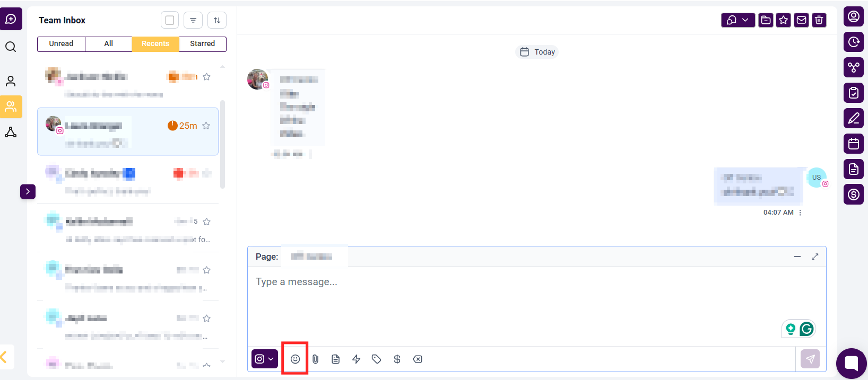868x380 pixels.
Task: Switch to the Unread tab
Action: [x=61, y=44]
